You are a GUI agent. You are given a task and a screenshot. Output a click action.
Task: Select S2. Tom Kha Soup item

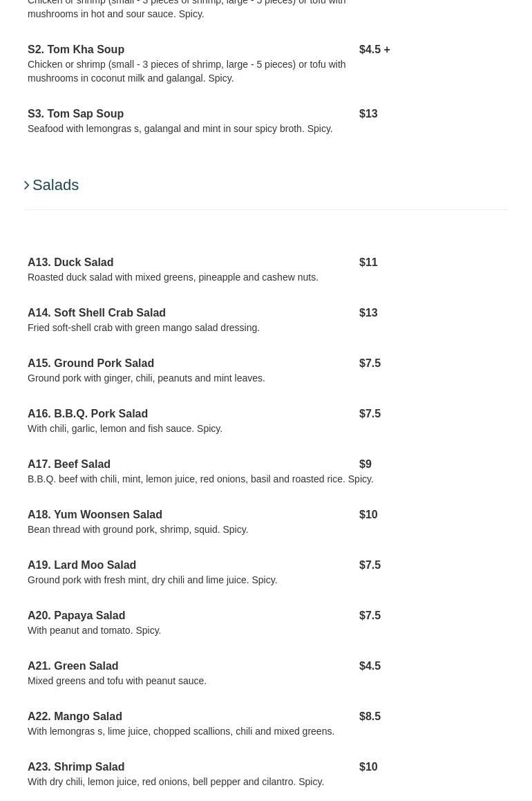click(x=76, y=50)
